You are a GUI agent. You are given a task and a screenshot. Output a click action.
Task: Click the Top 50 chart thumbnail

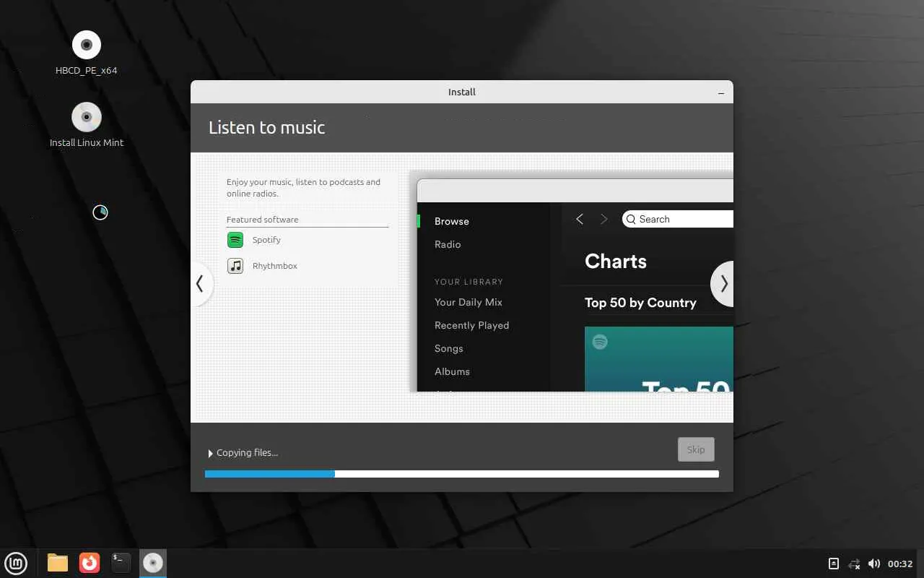point(659,359)
